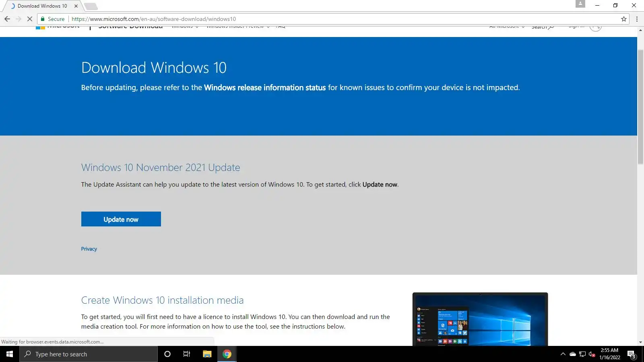Screen dimensions: 644x362
Task: Show hidden system tray icons
Action: point(563,354)
